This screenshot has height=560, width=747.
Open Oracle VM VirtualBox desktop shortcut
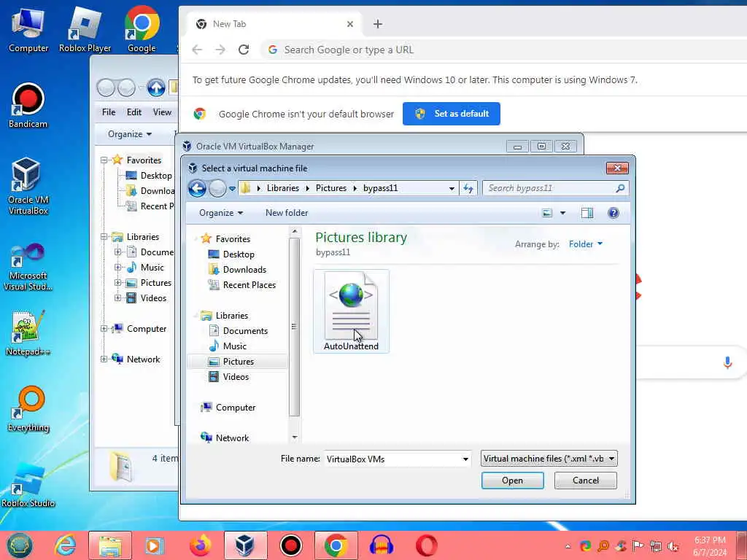pos(28,186)
